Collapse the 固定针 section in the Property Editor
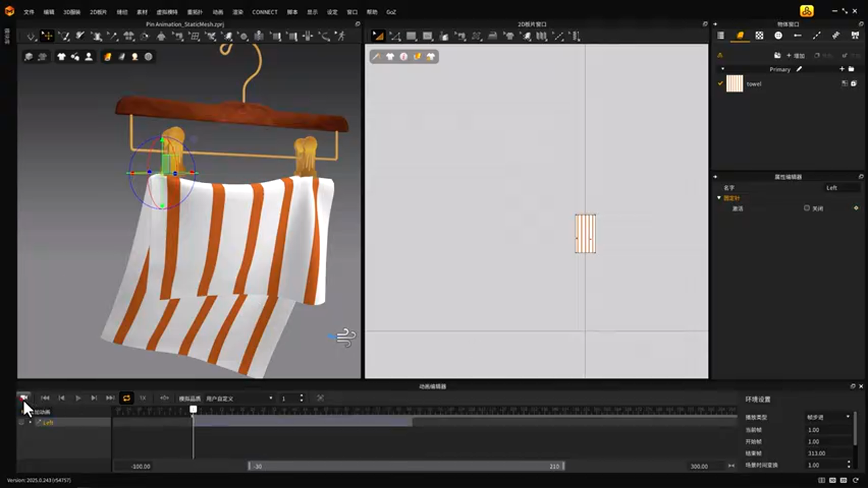The width and height of the screenshot is (868, 488). click(x=719, y=198)
